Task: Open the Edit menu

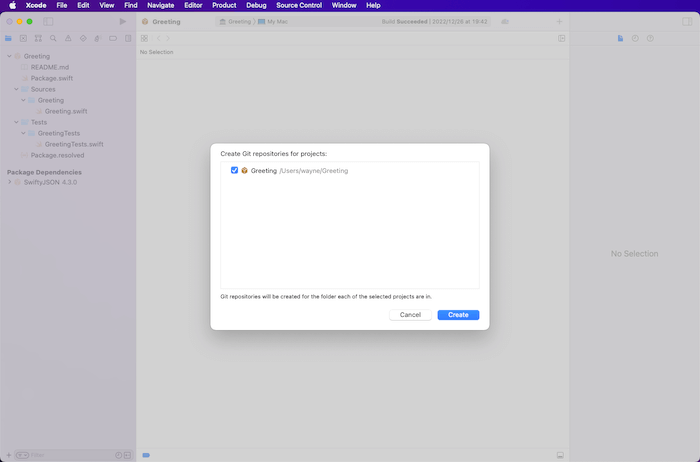Action: click(x=83, y=5)
